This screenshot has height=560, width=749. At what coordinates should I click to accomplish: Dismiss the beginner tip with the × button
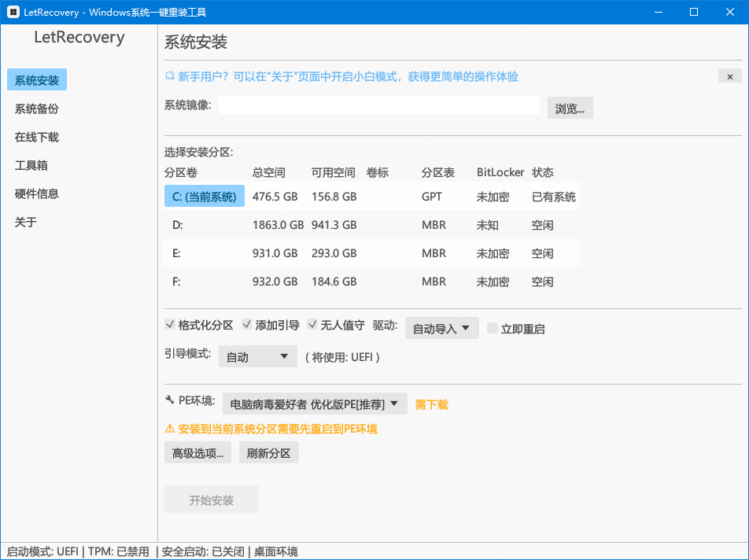(729, 76)
